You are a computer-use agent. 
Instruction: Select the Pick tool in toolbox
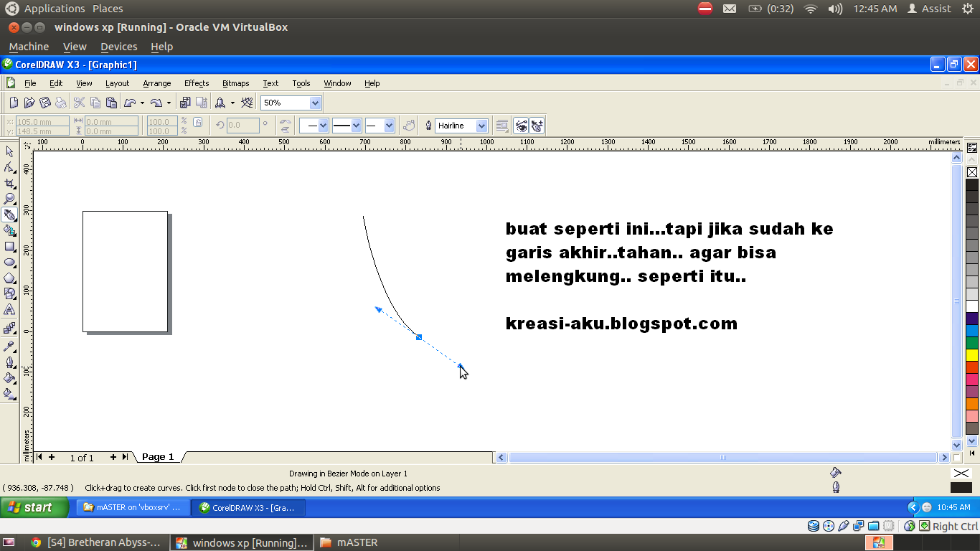tap(9, 151)
